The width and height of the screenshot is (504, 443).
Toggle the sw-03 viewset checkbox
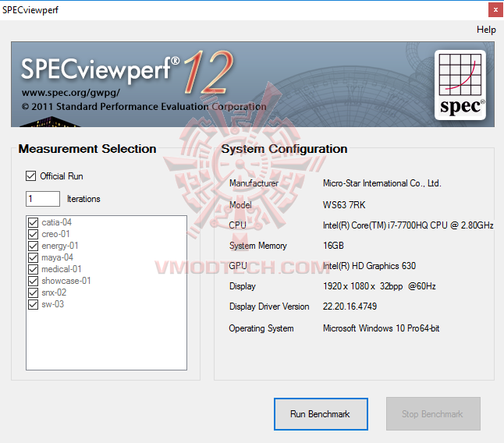33,304
